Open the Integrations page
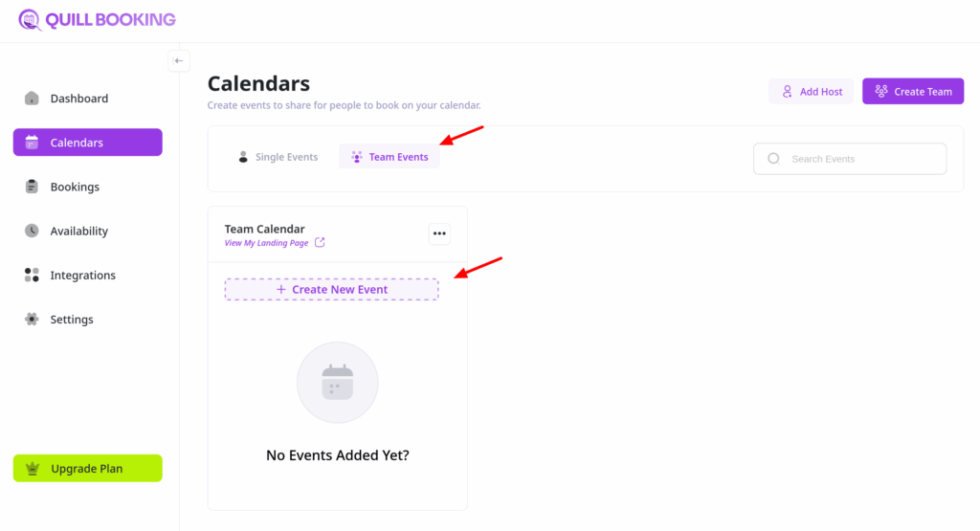 click(x=82, y=276)
